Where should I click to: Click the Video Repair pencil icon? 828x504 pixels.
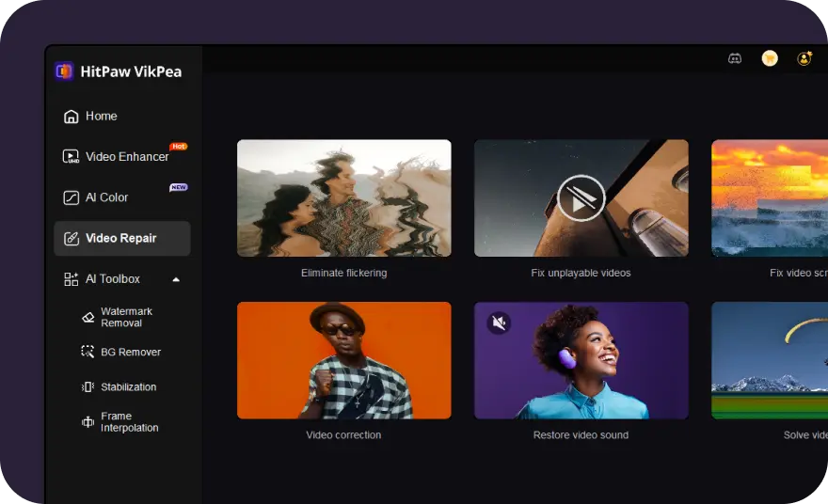(x=71, y=238)
